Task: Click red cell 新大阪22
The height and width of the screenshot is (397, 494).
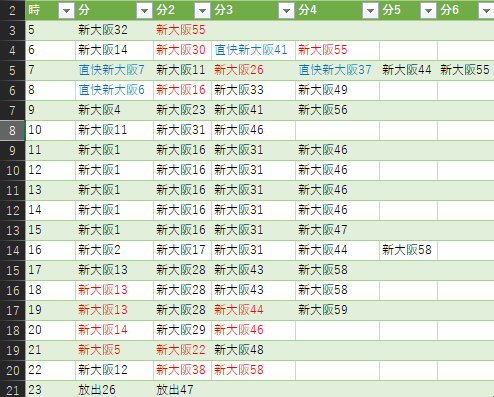Action: tap(181, 350)
